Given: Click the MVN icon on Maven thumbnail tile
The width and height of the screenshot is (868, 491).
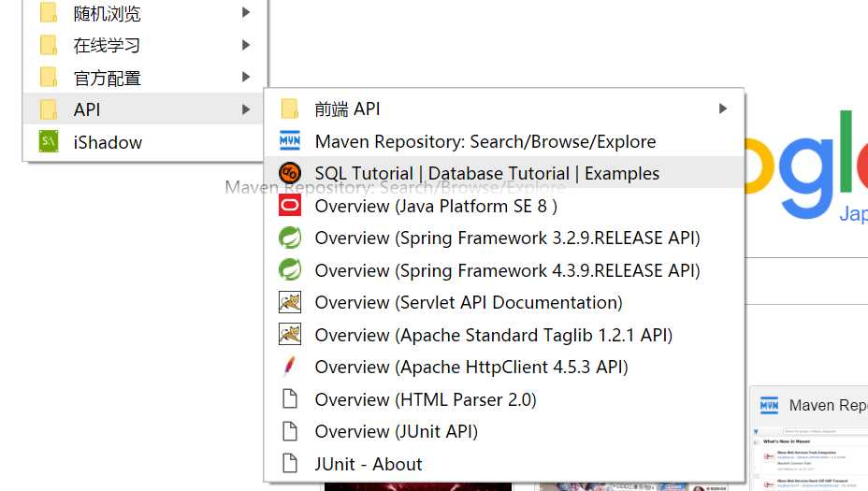Looking at the screenshot, I should (x=769, y=405).
